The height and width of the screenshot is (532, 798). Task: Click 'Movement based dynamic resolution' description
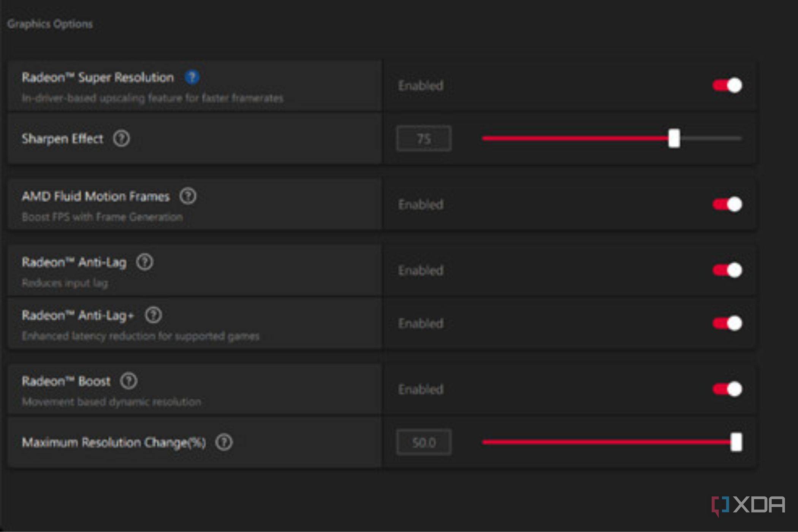click(111, 402)
